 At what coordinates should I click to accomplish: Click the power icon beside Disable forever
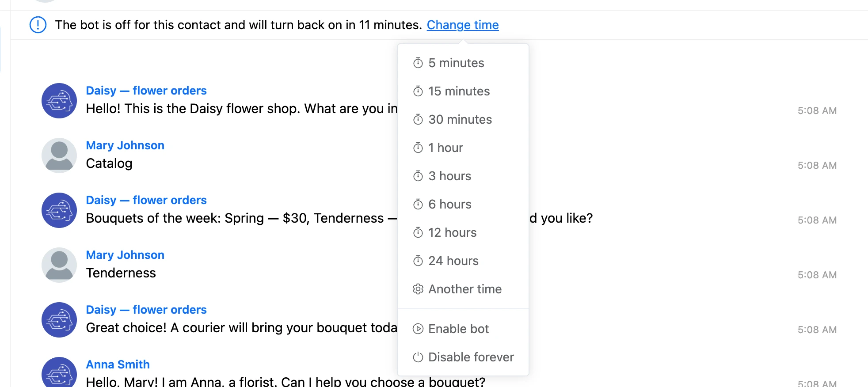tap(418, 357)
